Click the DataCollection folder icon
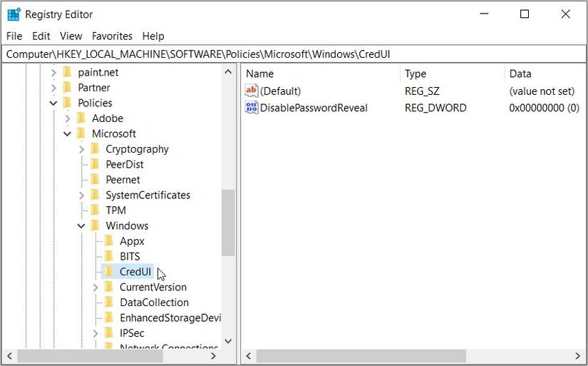 109,303
